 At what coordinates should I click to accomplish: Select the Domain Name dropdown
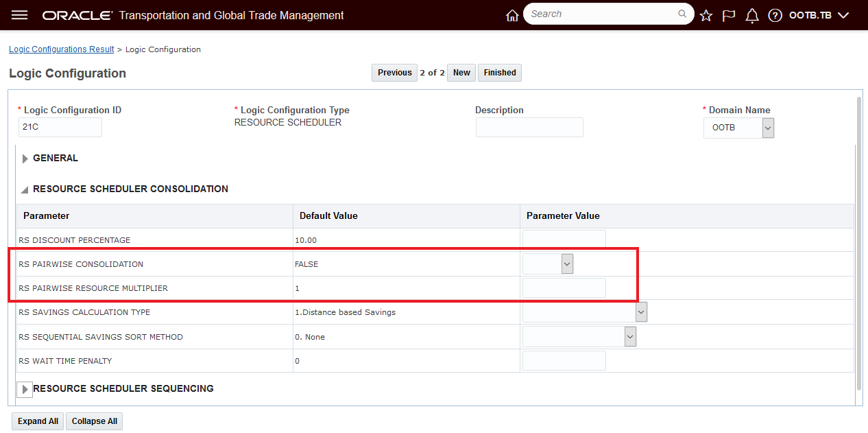point(738,128)
